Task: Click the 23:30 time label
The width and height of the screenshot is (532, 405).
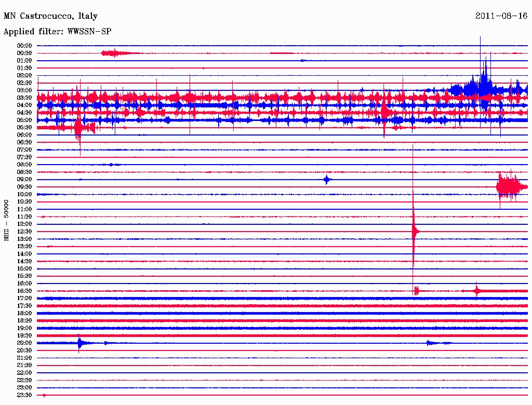Action: pyautogui.click(x=24, y=395)
